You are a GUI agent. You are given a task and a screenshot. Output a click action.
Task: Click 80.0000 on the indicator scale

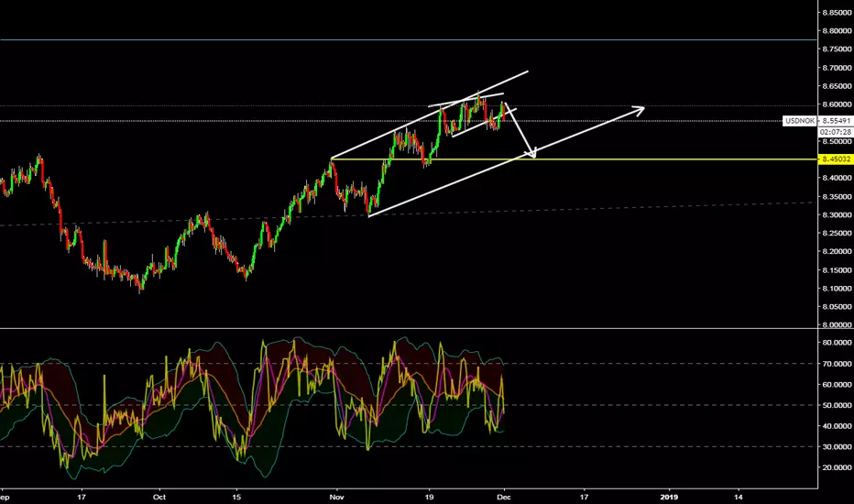tap(838, 343)
